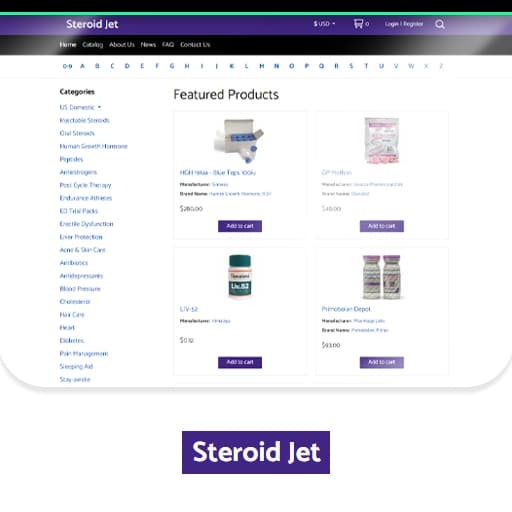Open the Login / Register link
Screen dimensions: 512x512
(404, 24)
